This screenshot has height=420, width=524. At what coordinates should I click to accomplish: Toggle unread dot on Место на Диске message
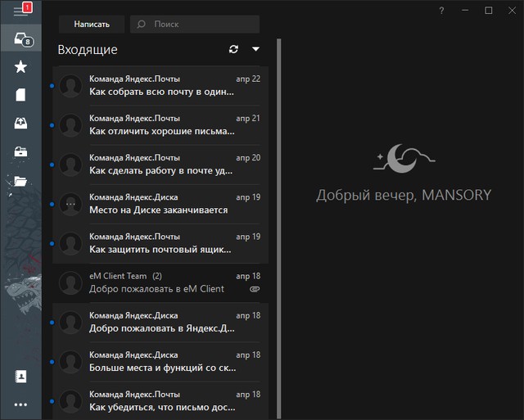coord(52,204)
